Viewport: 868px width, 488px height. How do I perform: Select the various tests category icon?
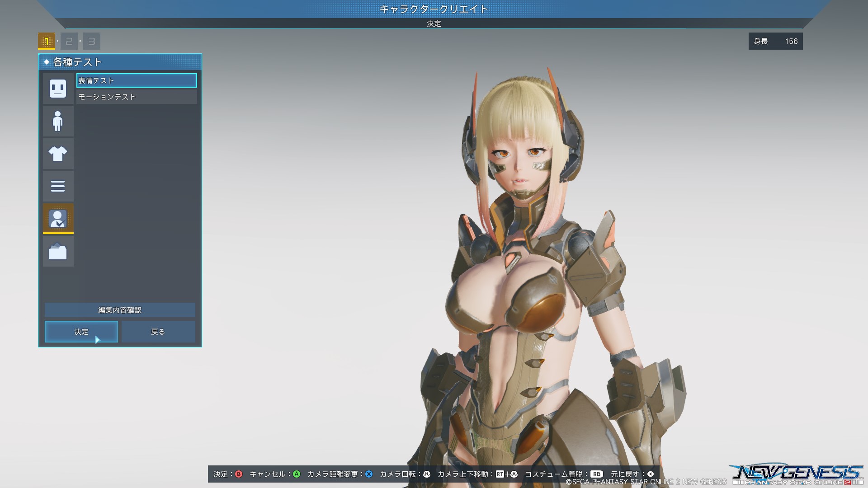click(58, 219)
